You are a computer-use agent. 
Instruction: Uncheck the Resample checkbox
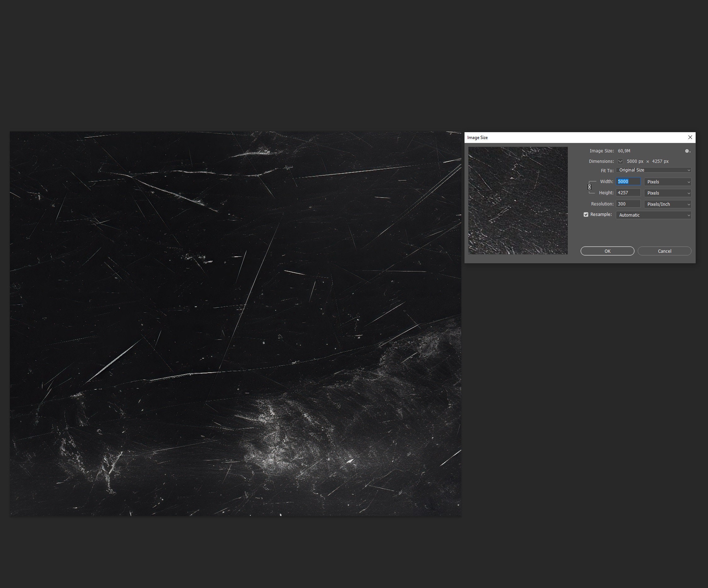tap(586, 215)
